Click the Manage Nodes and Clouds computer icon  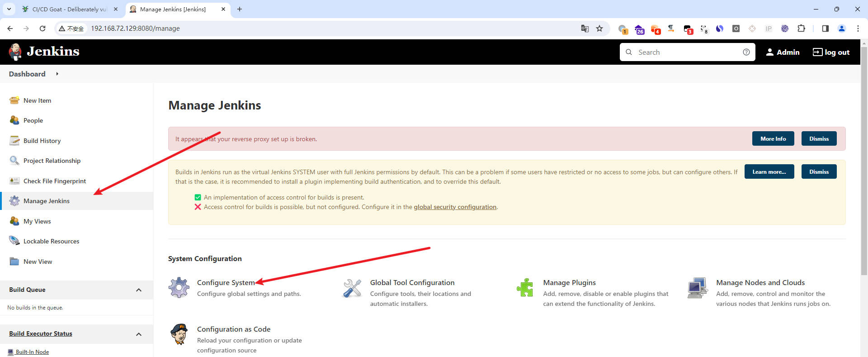(x=698, y=288)
